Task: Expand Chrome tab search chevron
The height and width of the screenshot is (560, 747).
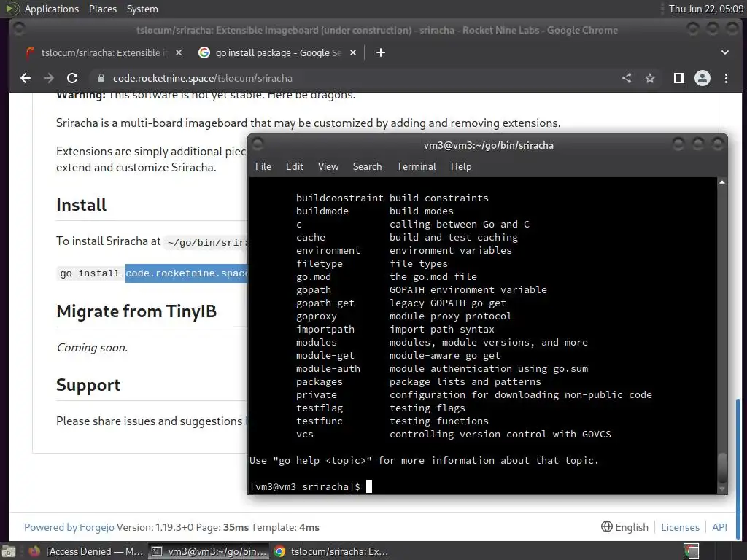Action: (724, 52)
